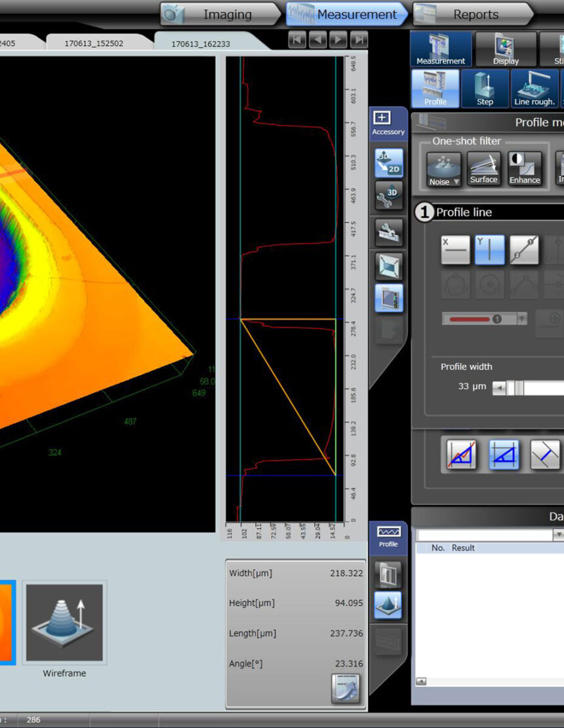Decrease the profile width slider arrow

click(x=499, y=388)
